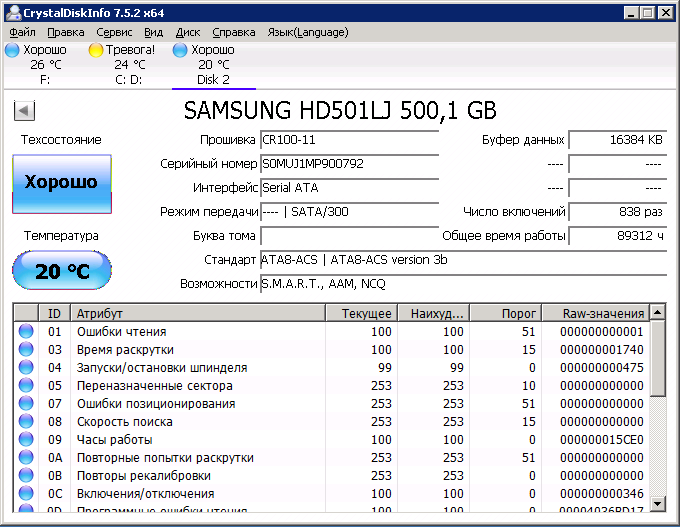
Task: Click raw value 000000001740
Action: point(602,350)
